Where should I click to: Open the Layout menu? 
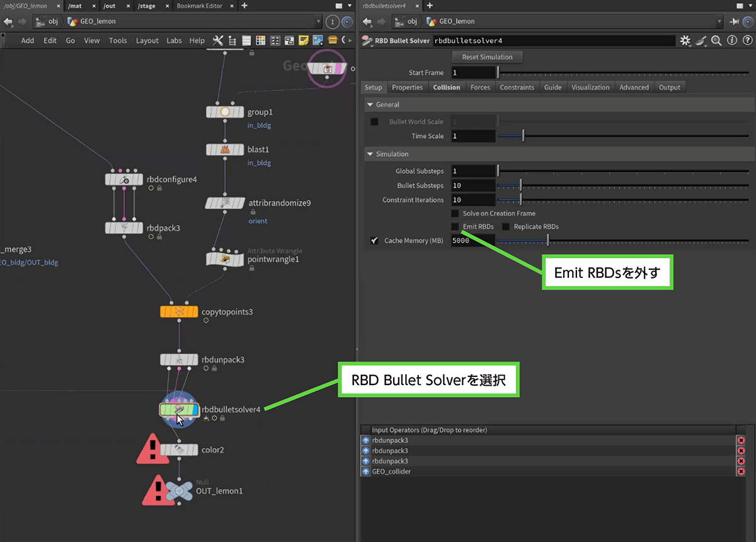click(x=147, y=40)
